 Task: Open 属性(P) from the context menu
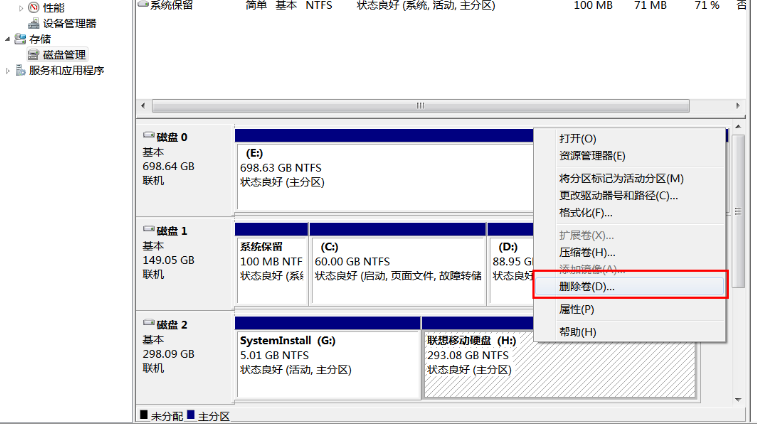tap(576, 310)
